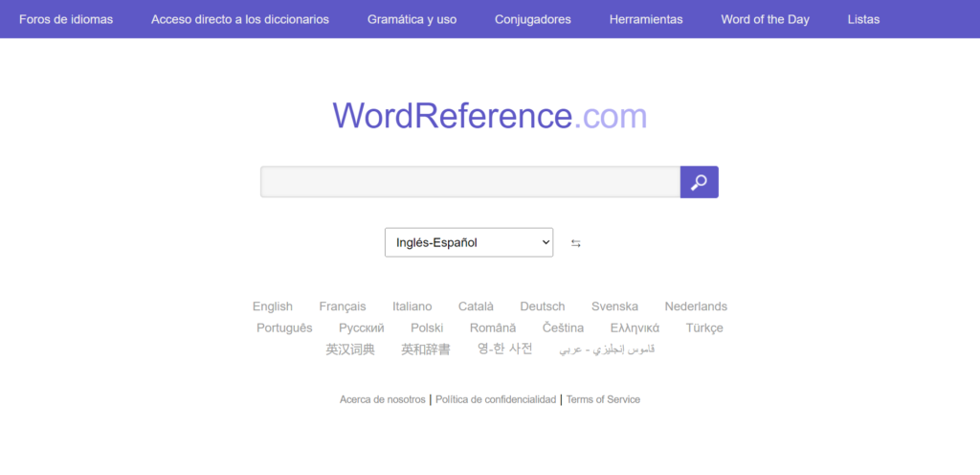Screen dimensions: 980x475
Task: Click the search text input field
Action: point(470,182)
